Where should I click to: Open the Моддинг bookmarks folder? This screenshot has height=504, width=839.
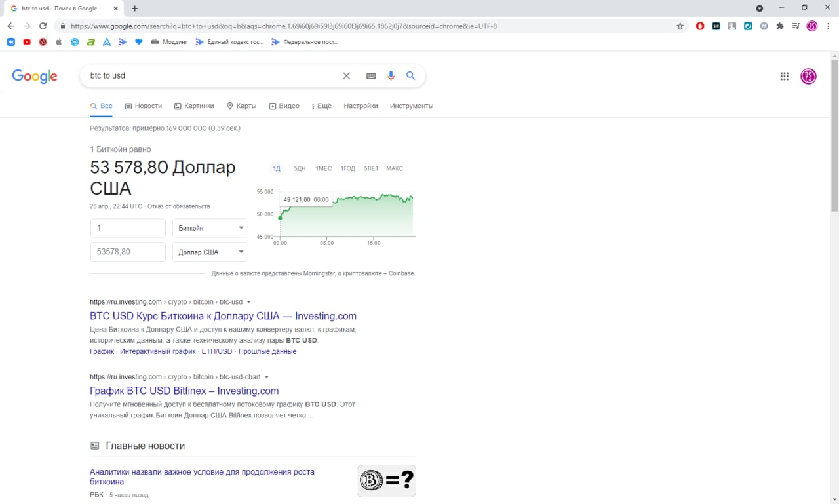coord(168,42)
